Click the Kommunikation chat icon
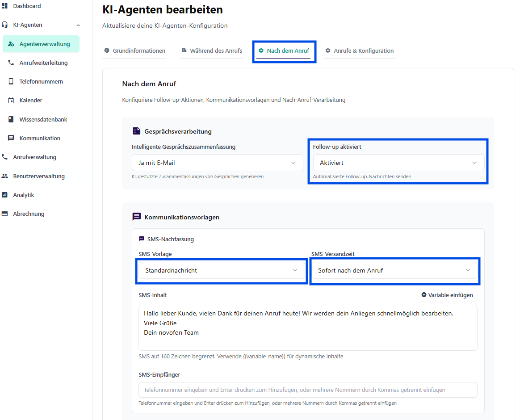The height and width of the screenshot is (420, 524). [11, 139]
